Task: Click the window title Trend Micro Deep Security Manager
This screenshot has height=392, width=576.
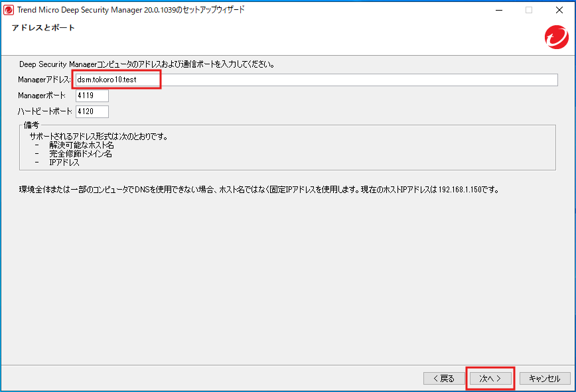Action: (x=131, y=10)
